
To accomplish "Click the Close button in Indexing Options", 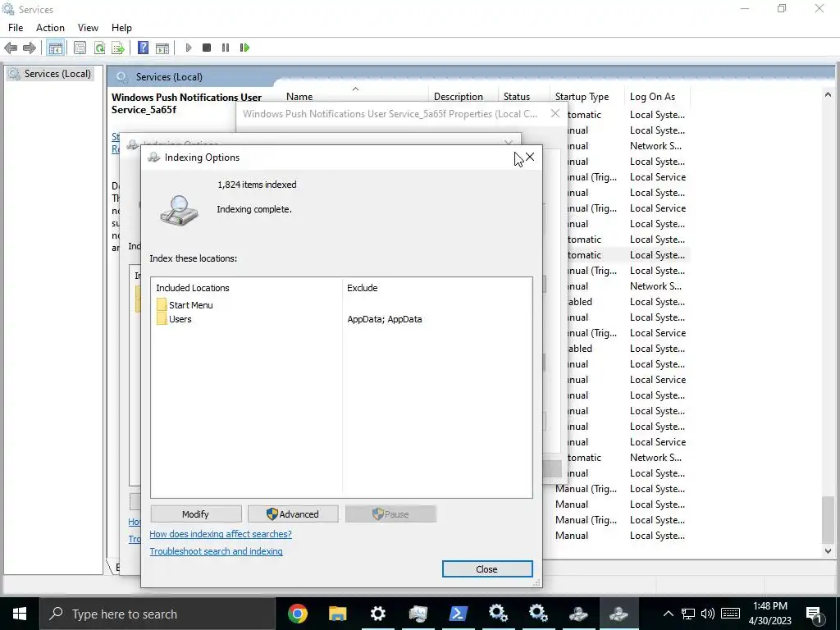I will tap(487, 569).
